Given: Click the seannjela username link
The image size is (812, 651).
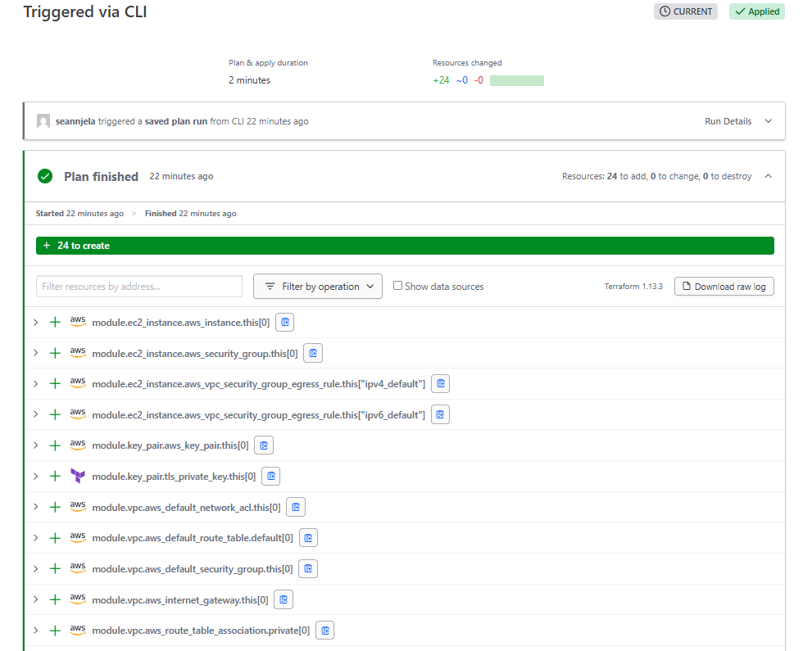Looking at the screenshot, I should coord(75,121).
